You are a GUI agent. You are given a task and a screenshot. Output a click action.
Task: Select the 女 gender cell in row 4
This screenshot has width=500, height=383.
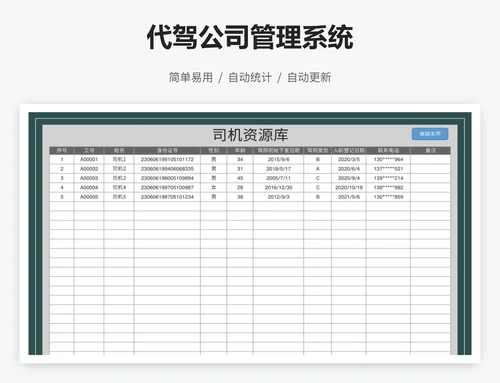point(214,188)
